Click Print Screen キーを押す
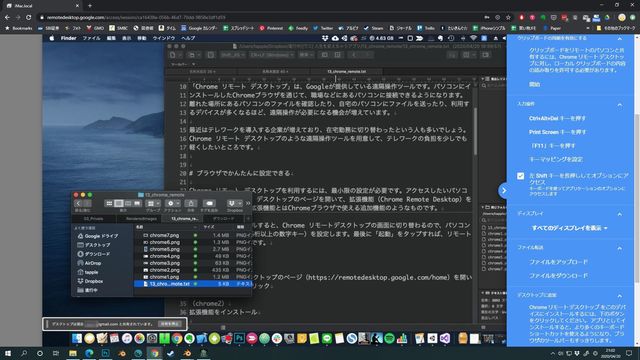The width and height of the screenshot is (640, 360). click(x=557, y=132)
